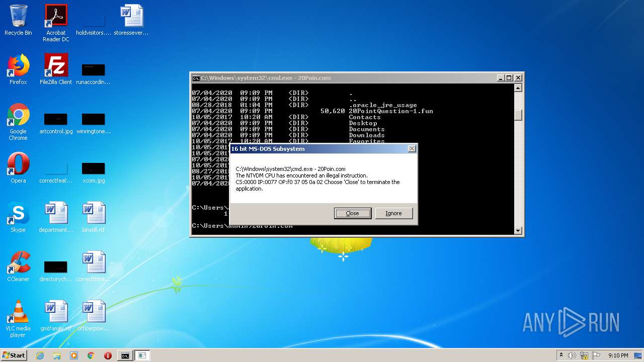Open binstill.rtf document
This screenshot has width=644, height=362.
pos(94,217)
